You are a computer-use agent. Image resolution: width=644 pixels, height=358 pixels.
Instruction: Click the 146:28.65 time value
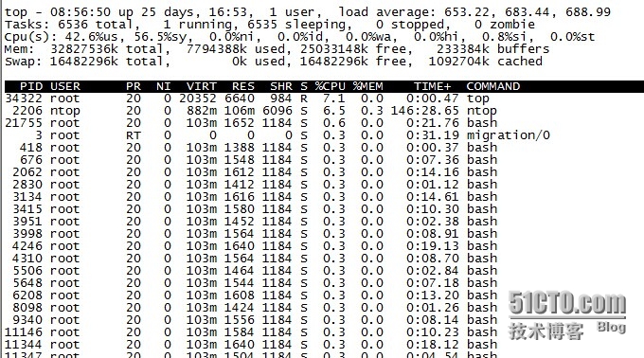(x=424, y=111)
